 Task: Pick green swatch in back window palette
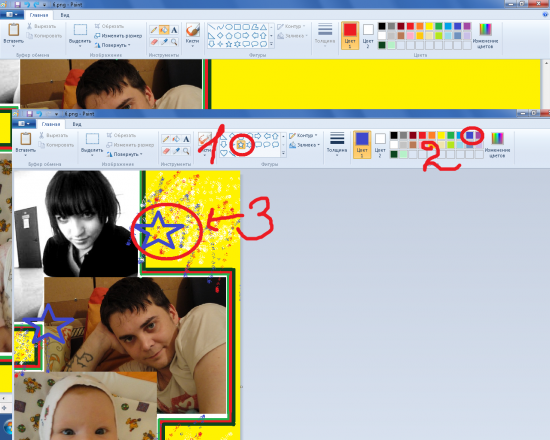tap(438, 26)
